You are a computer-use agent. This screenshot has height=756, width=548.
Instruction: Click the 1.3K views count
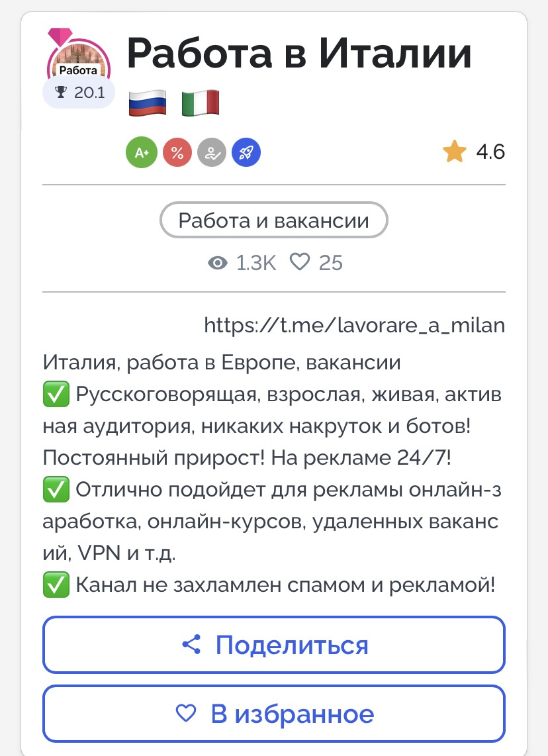tap(255, 263)
